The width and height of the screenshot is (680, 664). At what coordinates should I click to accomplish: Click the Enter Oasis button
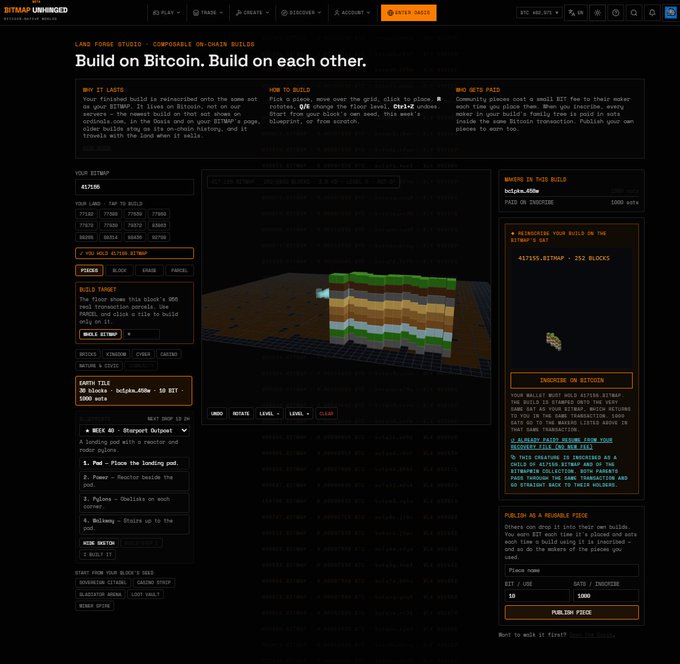tap(409, 13)
